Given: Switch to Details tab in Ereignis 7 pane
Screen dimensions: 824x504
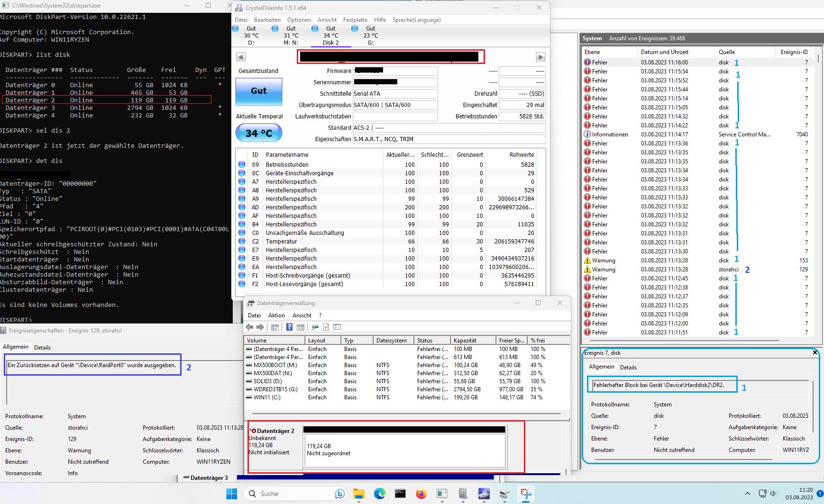Looking at the screenshot, I should coord(628,368).
